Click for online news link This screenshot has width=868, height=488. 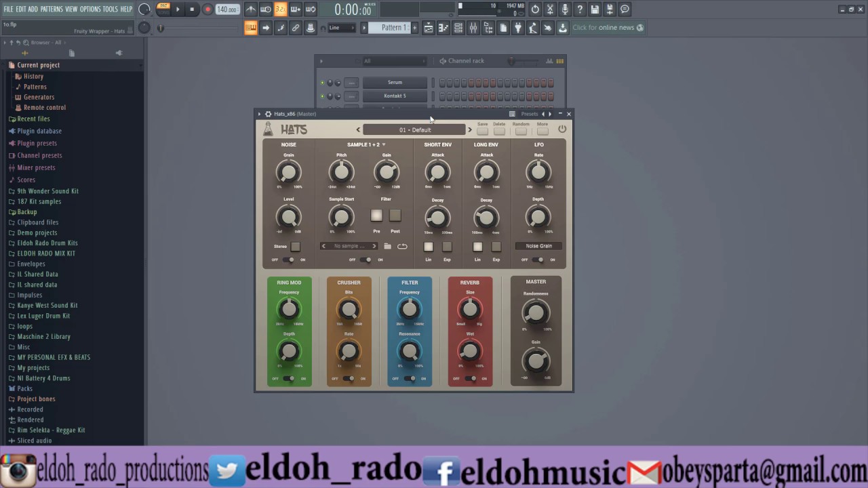click(608, 28)
